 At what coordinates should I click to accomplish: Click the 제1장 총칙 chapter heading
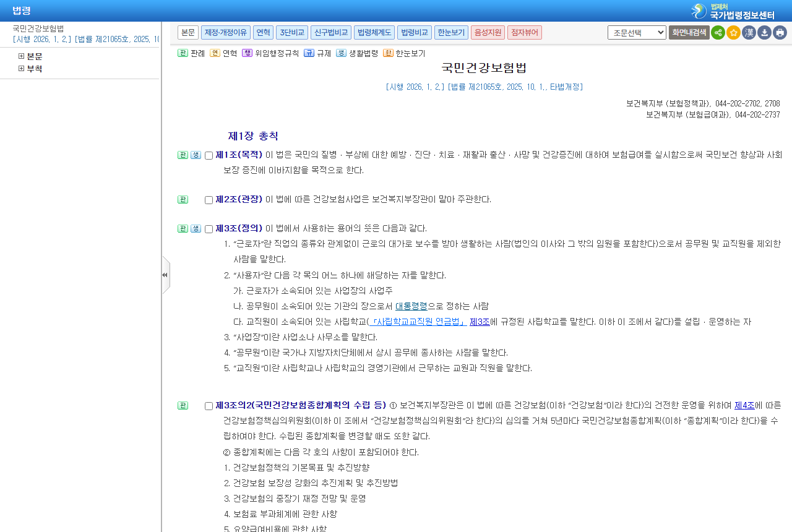[253, 136]
